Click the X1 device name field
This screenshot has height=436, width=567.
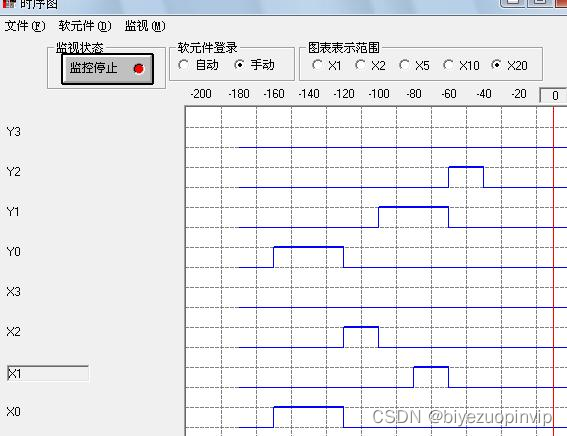click(48, 373)
